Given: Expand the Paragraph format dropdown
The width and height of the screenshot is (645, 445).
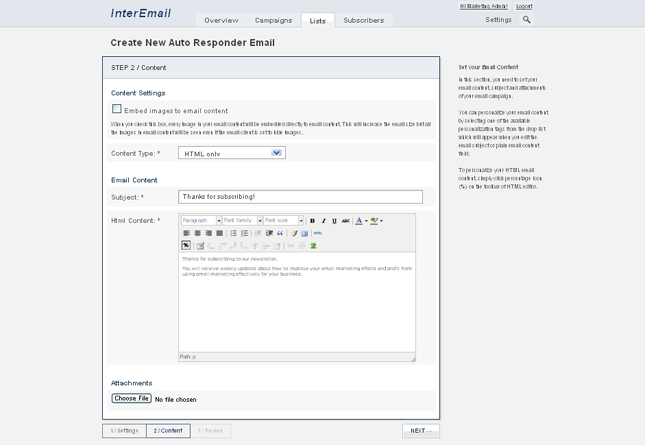Looking at the screenshot, I should 201,221.
